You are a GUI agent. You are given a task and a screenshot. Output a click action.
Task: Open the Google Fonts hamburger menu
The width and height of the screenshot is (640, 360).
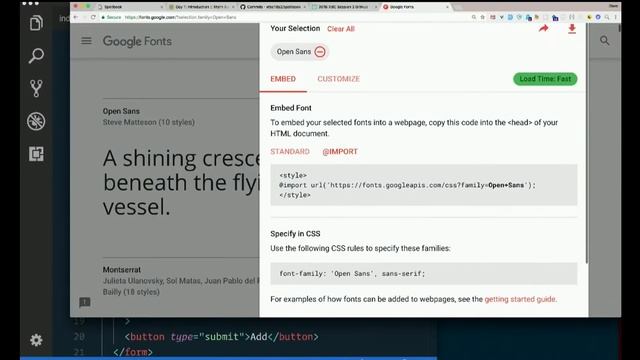pyautogui.click(x=86, y=41)
